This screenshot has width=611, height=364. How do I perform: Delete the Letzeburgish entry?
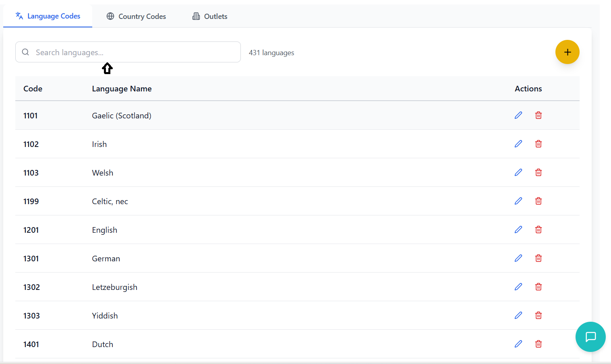click(x=538, y=287)
